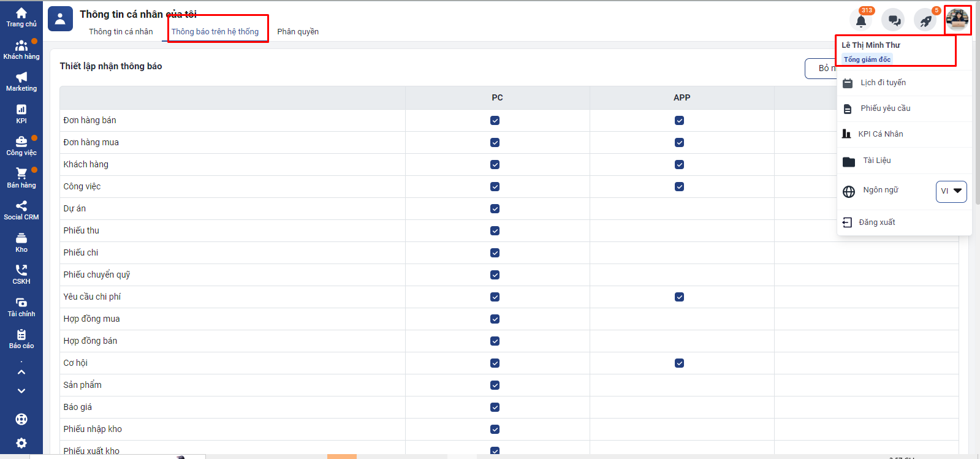This screenshot has height=459, width=980.
Task: Switch to Thông tin cá nhân tab
Action: click(x=121, y=32)
